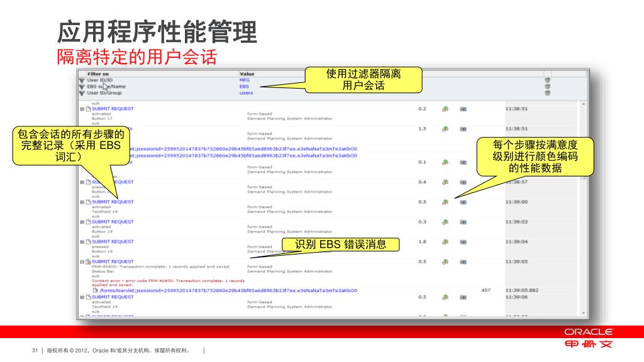Click the 'Status Bar' text under the FRM-40400 row
Viewport: 644px width, 362px height.
103,271
